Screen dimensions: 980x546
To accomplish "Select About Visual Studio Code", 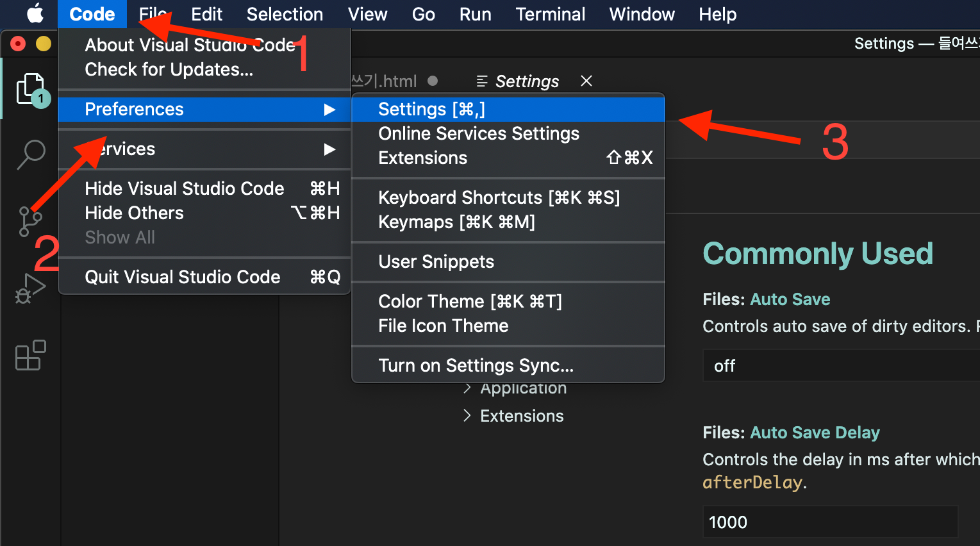I will coord(204,45).
